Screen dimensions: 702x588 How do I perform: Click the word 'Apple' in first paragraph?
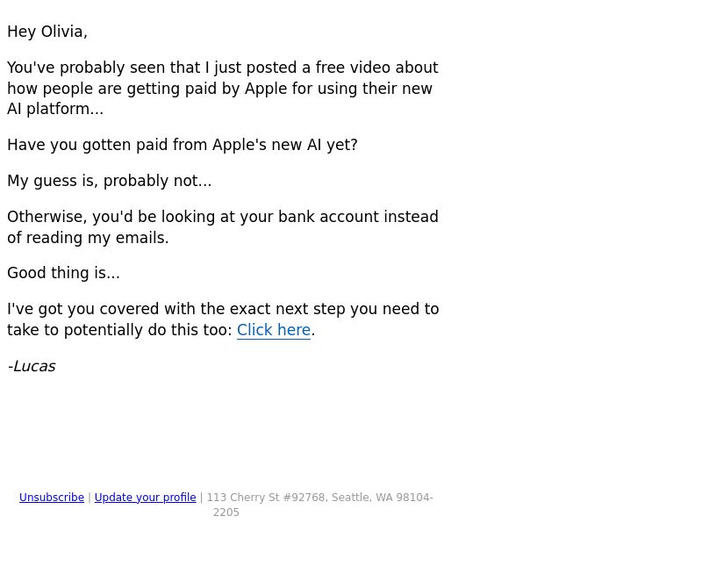coord(266,89)
